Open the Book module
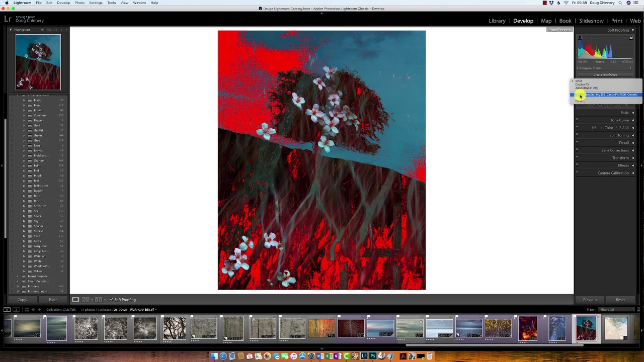644x362 pixels. coord(566,21)
